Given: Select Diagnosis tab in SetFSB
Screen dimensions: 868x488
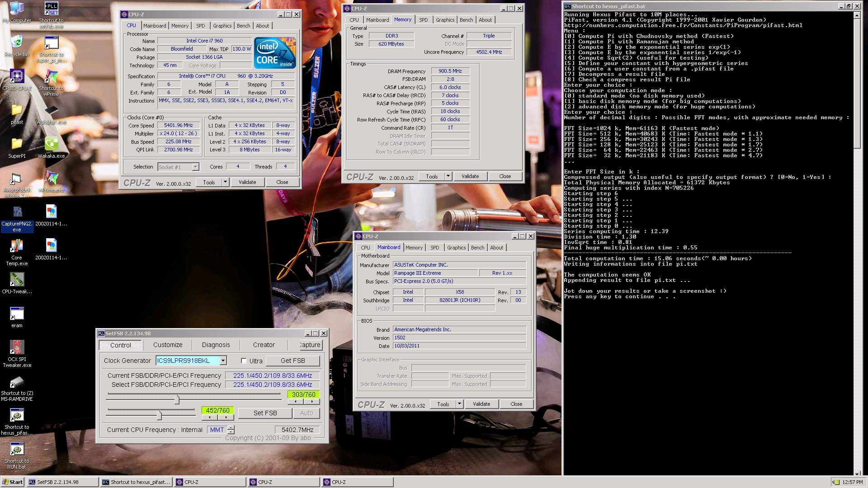Looking at the screenshot, I should [216, 345].
